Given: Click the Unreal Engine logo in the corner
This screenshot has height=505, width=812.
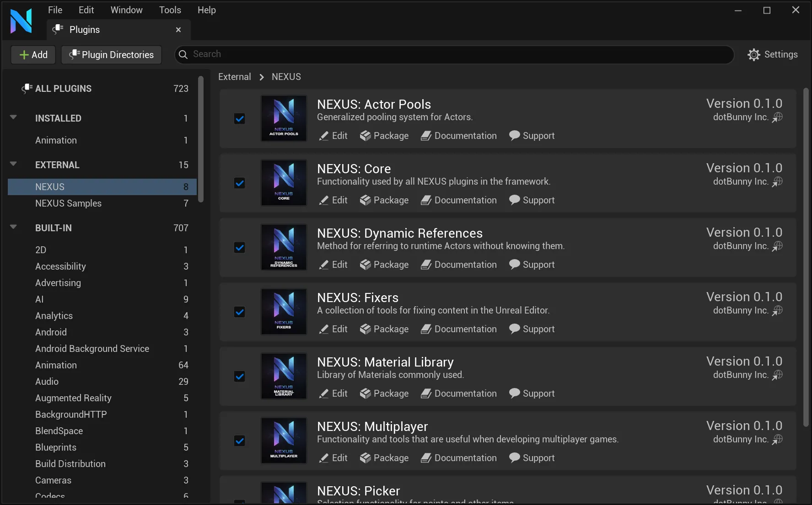Looking at the screenshot, I should coord(21,20).
